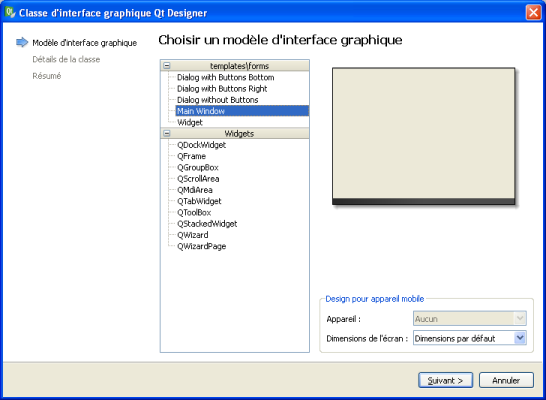
Task: Open the Dimensions de l'écran dropdown
Action: 469,338
